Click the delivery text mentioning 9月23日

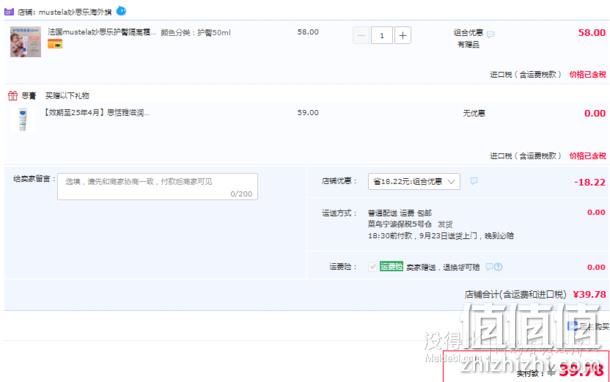[x=441, y=236]
